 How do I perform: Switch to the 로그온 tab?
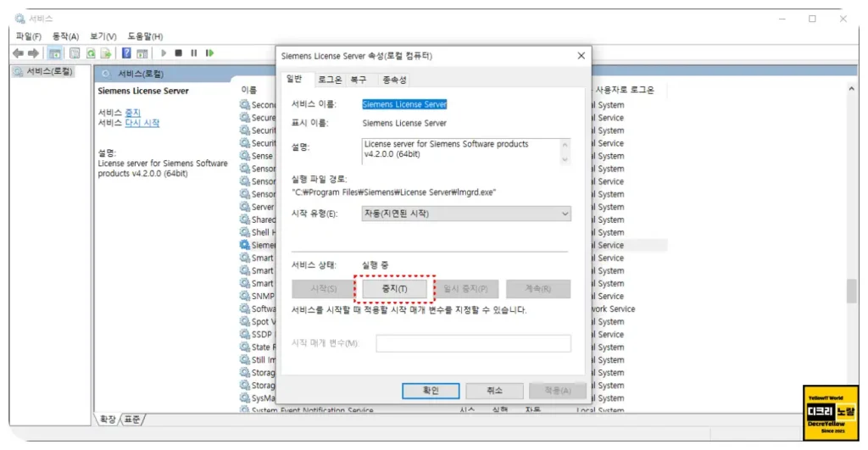(x=330, y=80)
